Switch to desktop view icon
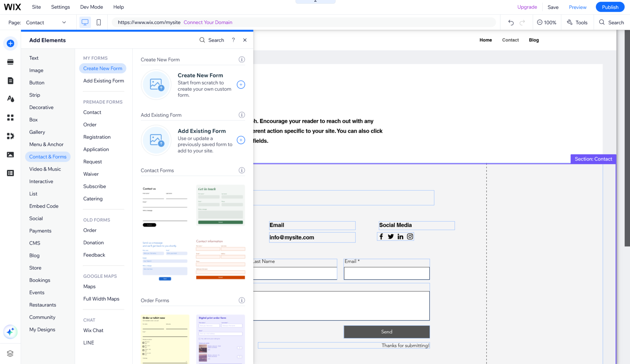The image size is (630, 364). pyautogui.click(x=85, y=22)
